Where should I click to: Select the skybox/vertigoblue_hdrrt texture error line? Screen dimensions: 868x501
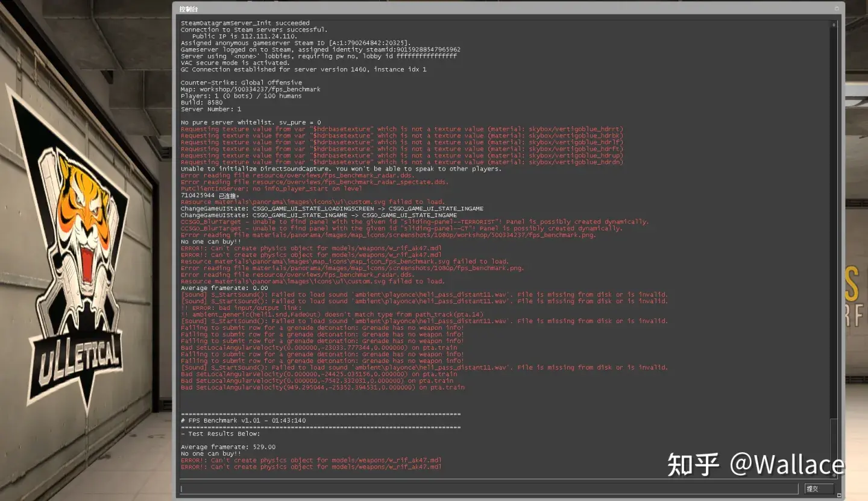pos(402,129)
